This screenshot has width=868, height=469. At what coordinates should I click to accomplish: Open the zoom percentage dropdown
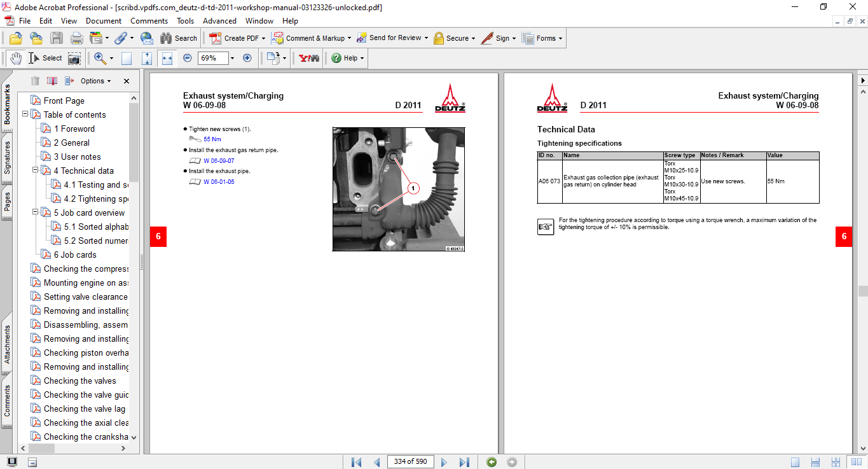pos(231,58)
